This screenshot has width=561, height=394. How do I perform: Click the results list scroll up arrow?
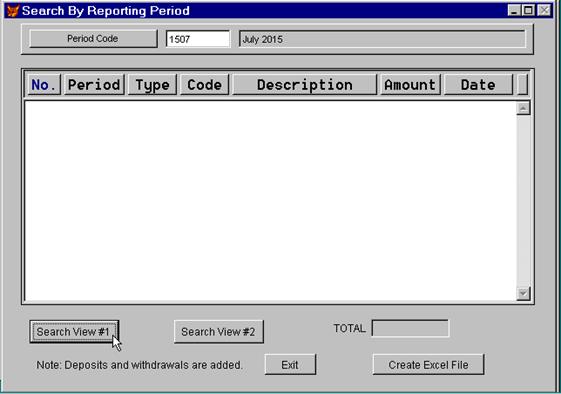523,108
